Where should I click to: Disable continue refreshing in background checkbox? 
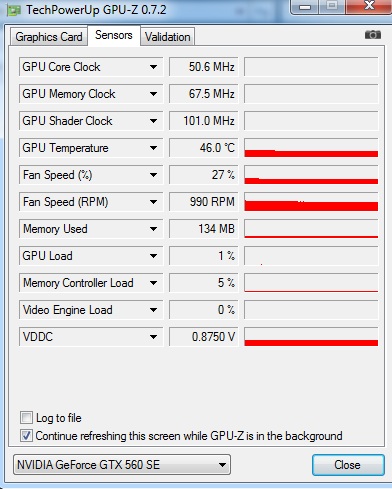pos(26,436)
